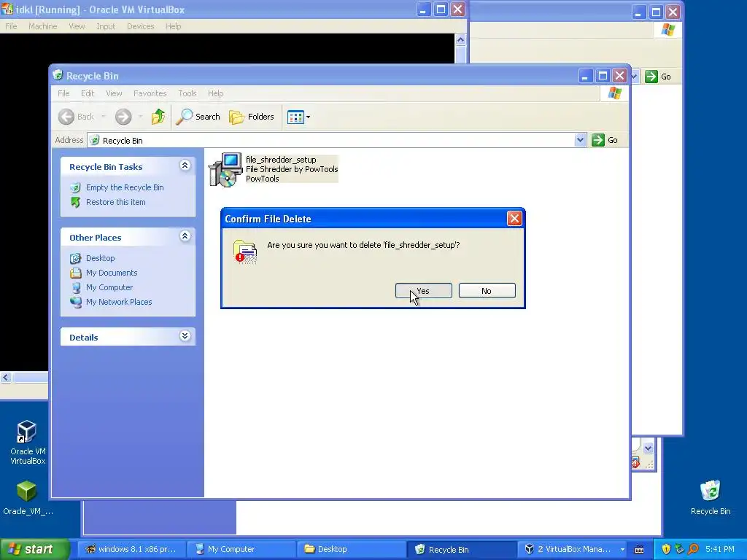Viewport: 747px width, 560px height.
Task: Close the Confirm File Delete dialog
Action: coord(514,219)
